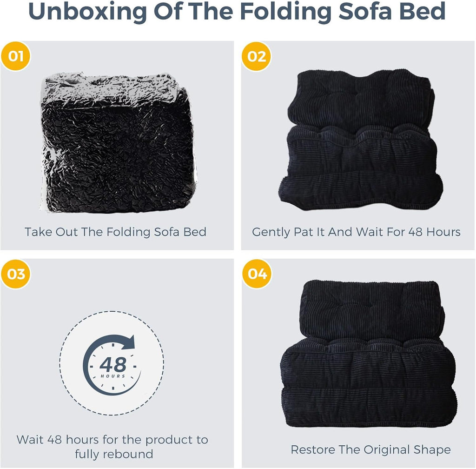Click the Take Out The Folding Sofa Bed caption
The width and height of the screenshot is (476, 469).
pos(115,232)
